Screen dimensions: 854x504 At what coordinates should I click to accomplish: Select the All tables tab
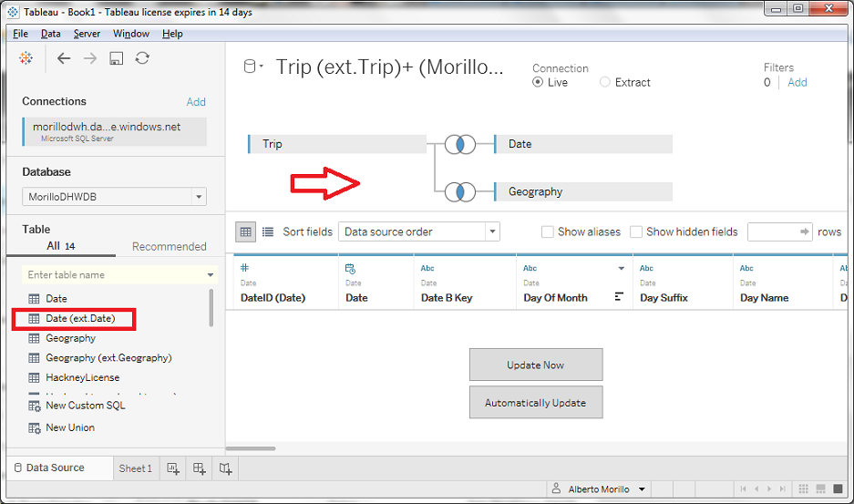[60, 246]
